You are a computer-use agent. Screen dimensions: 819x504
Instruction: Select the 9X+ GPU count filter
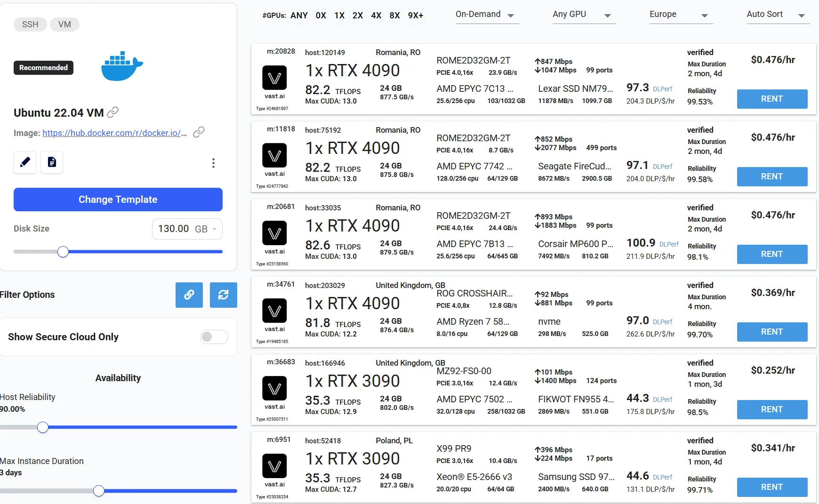tap(416, 16)
